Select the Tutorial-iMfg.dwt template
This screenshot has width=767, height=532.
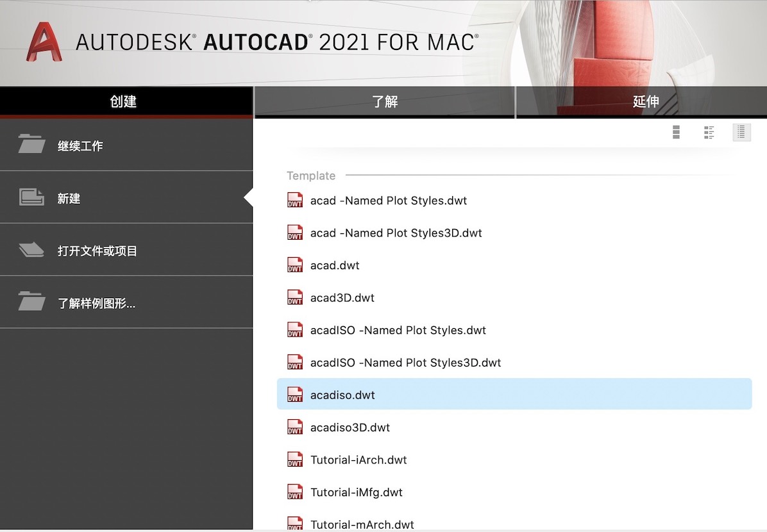pyautogui.click(x=514, y=492)
